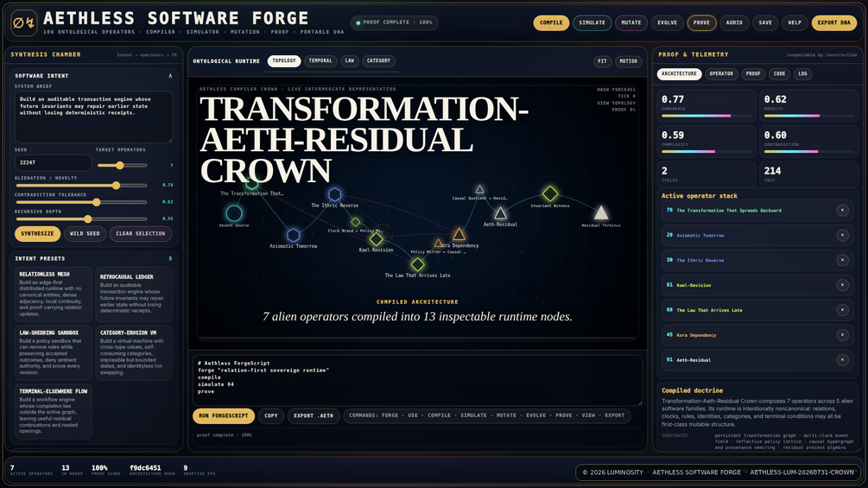Click the Export .AETH button
Screen dimensions: 868x488
tap(314, 415)
